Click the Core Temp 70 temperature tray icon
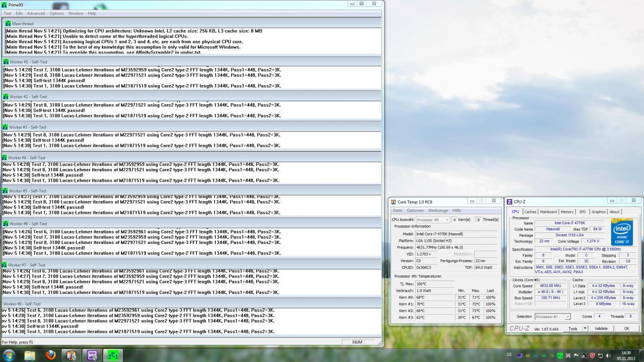Image resolution: width=644 pixels, height=362 pixels. coord(552,356)
